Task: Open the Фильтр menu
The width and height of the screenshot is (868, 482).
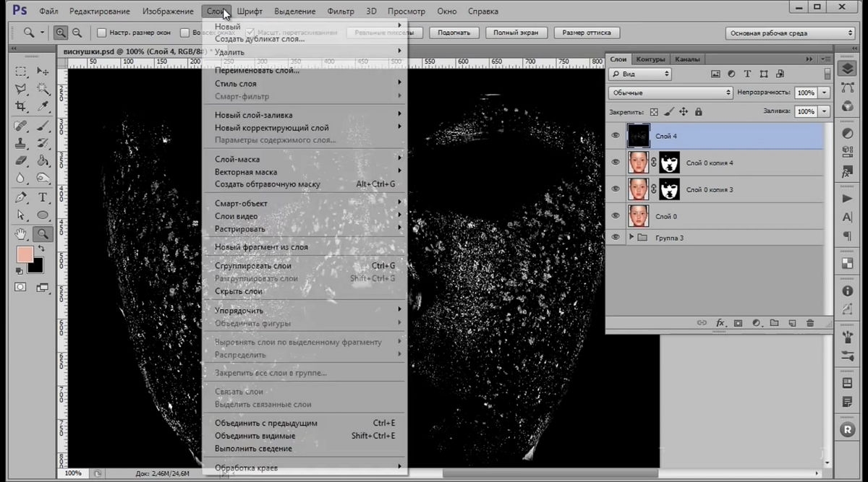Action: [x=341, y=12]
